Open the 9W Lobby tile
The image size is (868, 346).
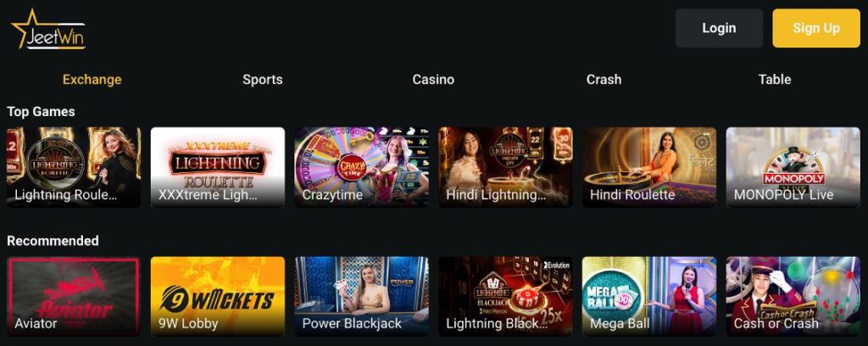click(218, 296)
